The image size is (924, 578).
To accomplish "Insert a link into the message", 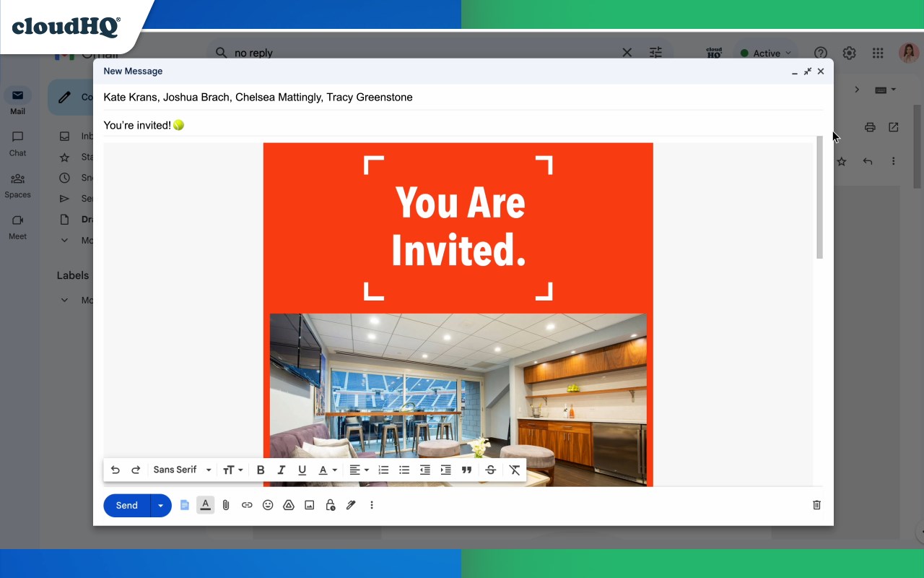I will coord(247,505).
